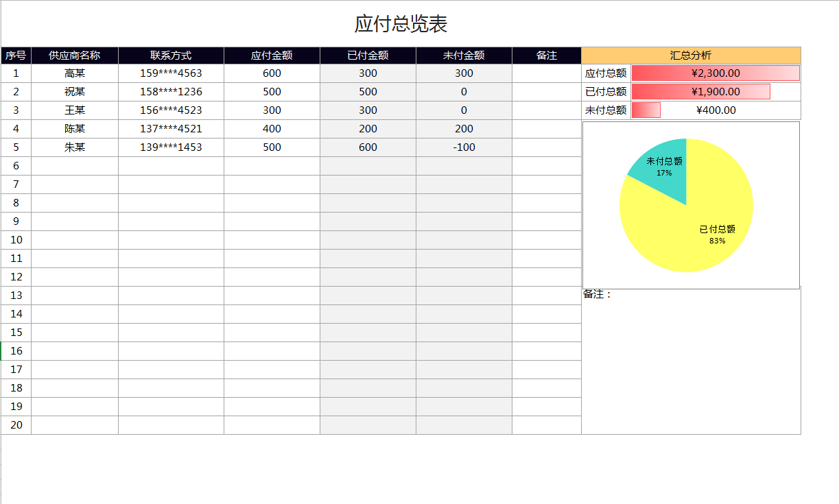
Task: Click the 序号 column header
Action: [16, 55]
